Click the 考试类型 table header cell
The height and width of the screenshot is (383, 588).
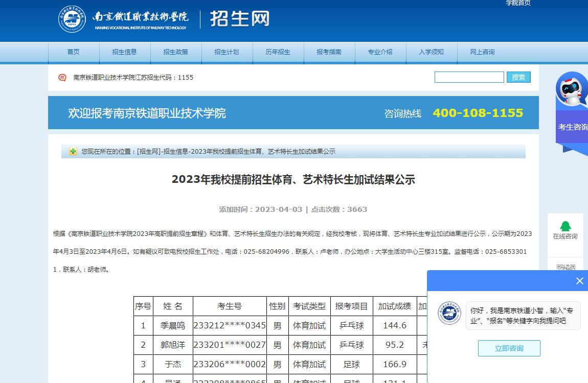(309, 306)
